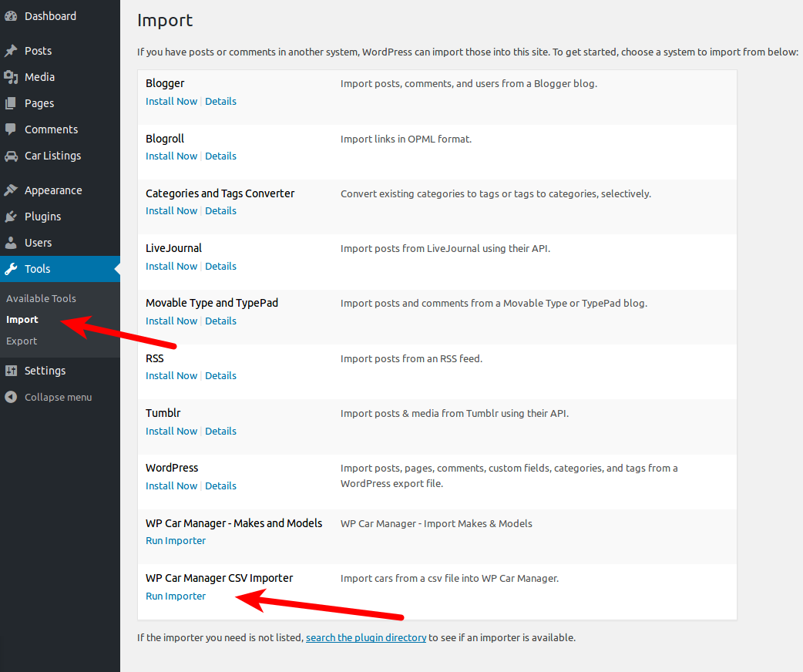Click the Blogger importer title
This screenshot has height=672, width=803.
click(165, 83)
